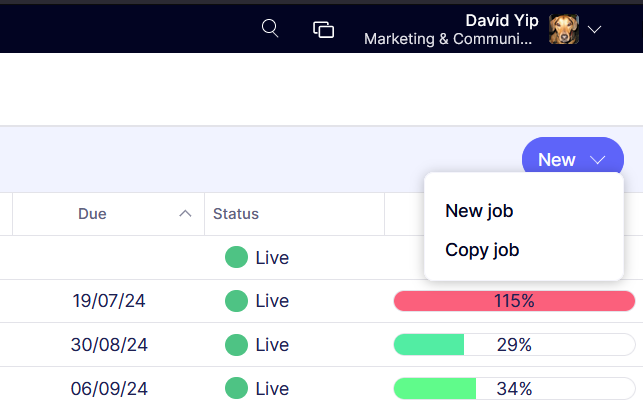
Task: Click the Status column header
Action: click(x=236, y=213)
